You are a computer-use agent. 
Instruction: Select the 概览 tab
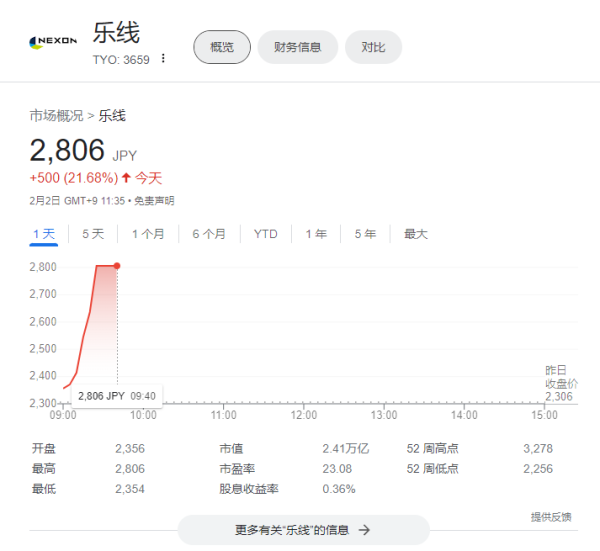point(222,47)
